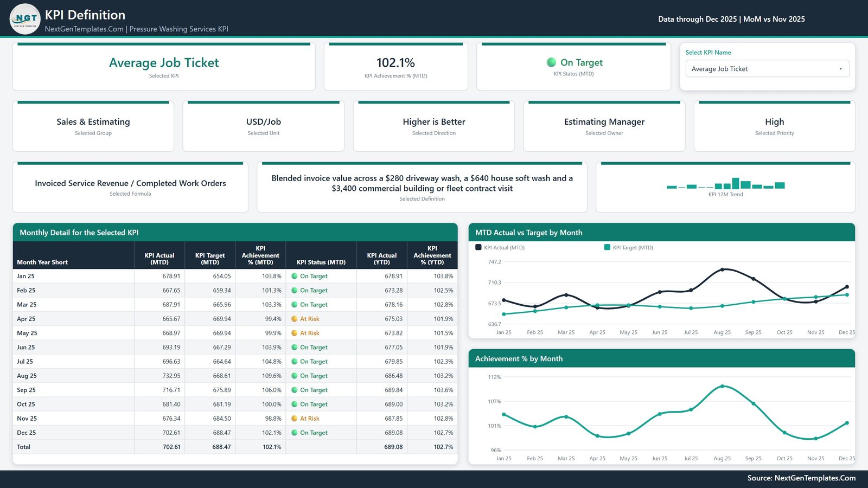Screen dimensions: 868x488
Task: Click the Estimating Manager owner card
Action: point(604,126)
